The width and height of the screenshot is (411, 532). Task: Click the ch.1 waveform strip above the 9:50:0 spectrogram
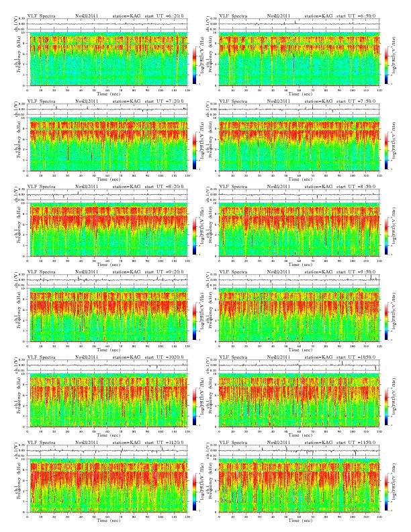299,280
